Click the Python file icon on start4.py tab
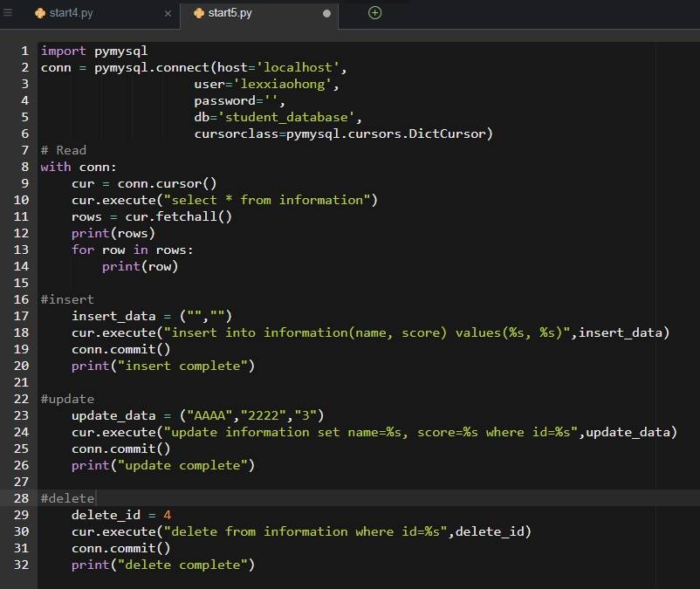Viewport: 700px width, 589px height. coord(40,13)
